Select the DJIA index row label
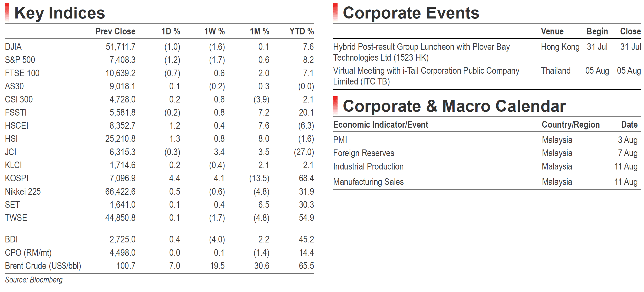 point(13,47)
